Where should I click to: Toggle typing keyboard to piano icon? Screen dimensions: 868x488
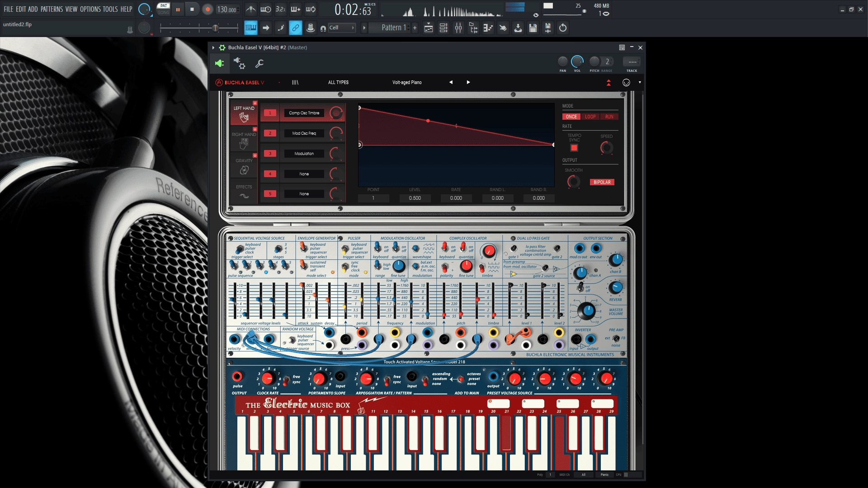(251, 28)
